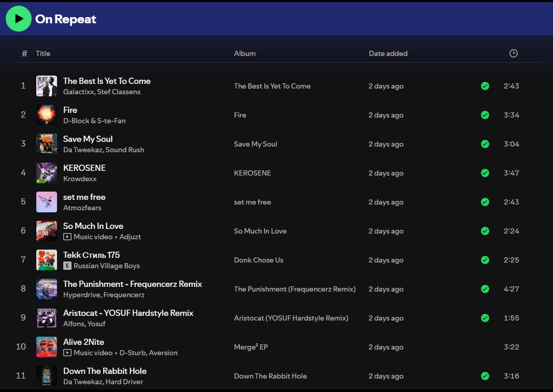Sort by the Album column header
The width and height of the screenshot is (553, 392).
[245, 53]
